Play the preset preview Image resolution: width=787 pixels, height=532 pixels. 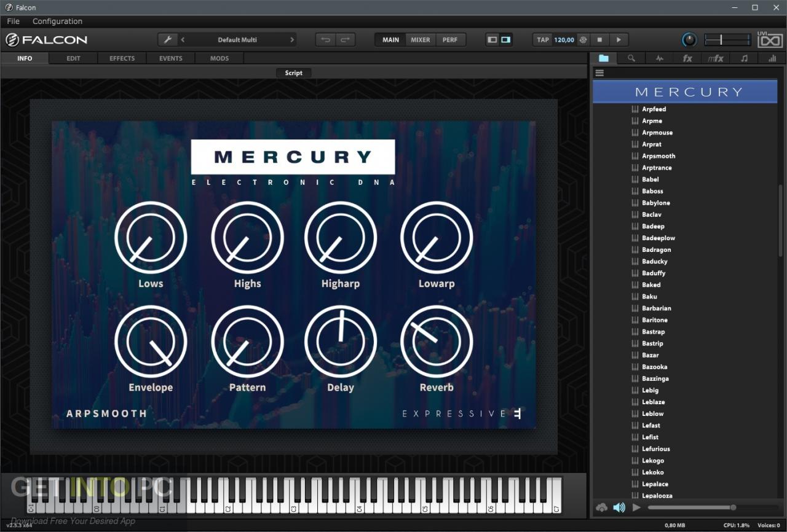[x=636, y=507]
